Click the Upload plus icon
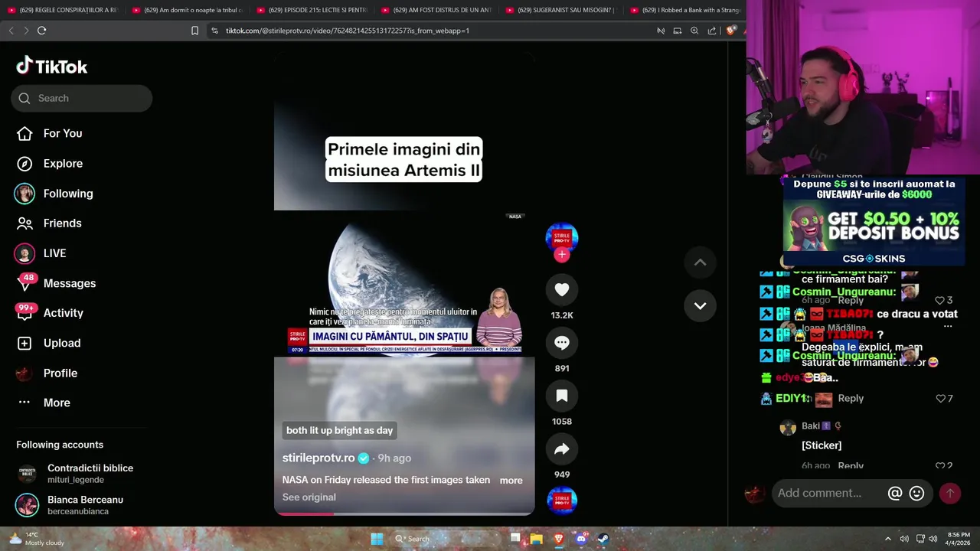The width and height of the screenshot is (980, 551). 24,343
